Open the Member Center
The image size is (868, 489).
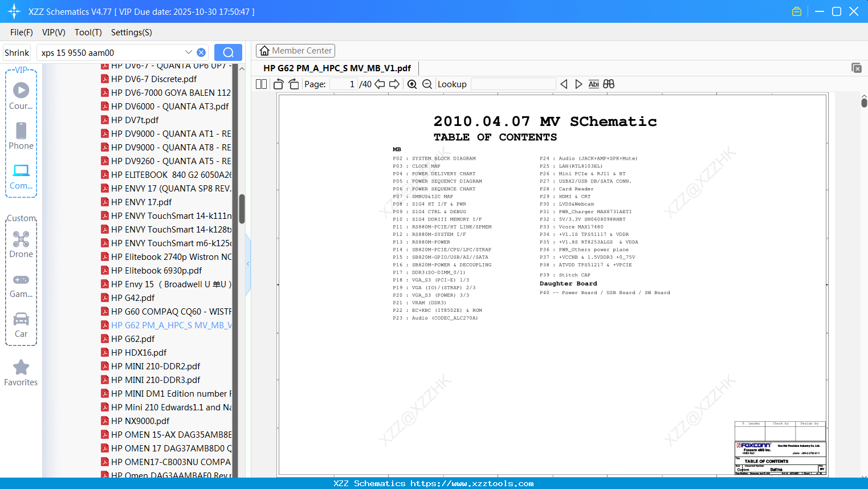pyautogui.click(x=295, y=51)
